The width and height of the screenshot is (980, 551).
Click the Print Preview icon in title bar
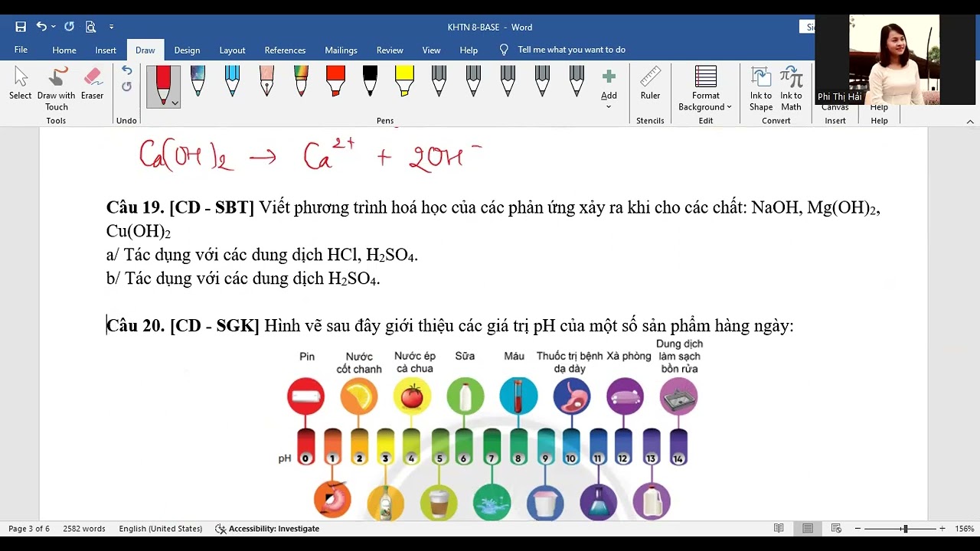point(90,27)
